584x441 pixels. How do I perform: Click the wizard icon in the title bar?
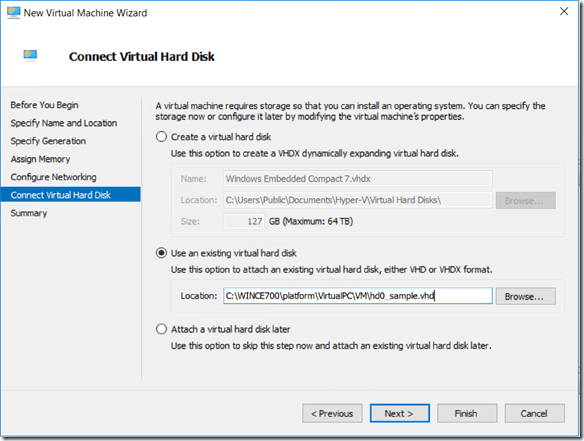pos(13,13)
